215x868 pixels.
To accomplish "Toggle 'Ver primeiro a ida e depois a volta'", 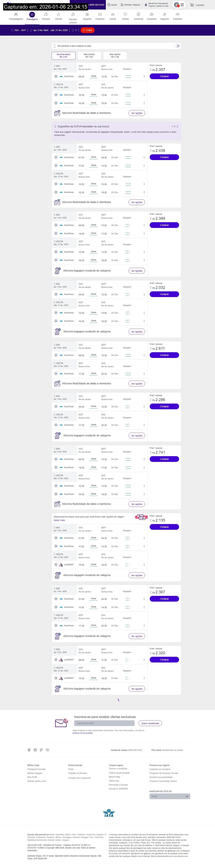I will [x=177, y=46].
